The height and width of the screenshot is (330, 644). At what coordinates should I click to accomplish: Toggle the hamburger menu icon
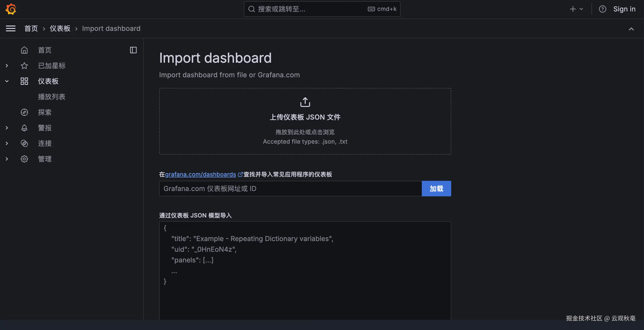(11, 28)
